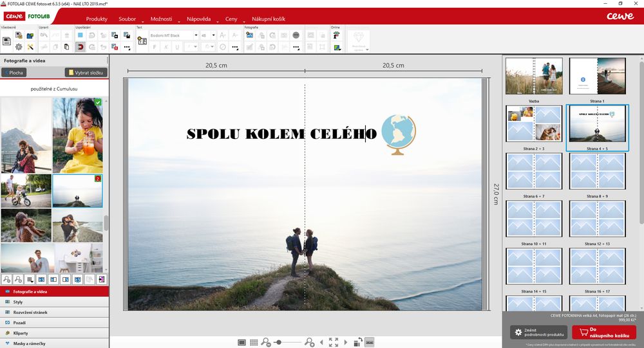Click the fit-to-screen arrows icon
Screen dimensions: 644x348
[x=334, y=342]
